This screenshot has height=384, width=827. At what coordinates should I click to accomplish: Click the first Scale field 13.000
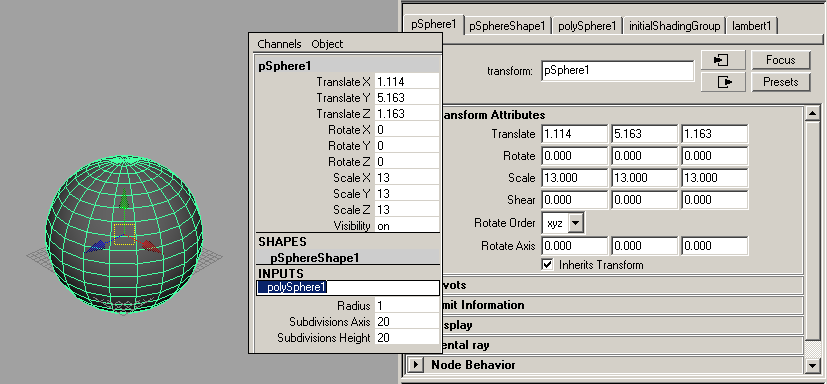(x=574, y=178)
